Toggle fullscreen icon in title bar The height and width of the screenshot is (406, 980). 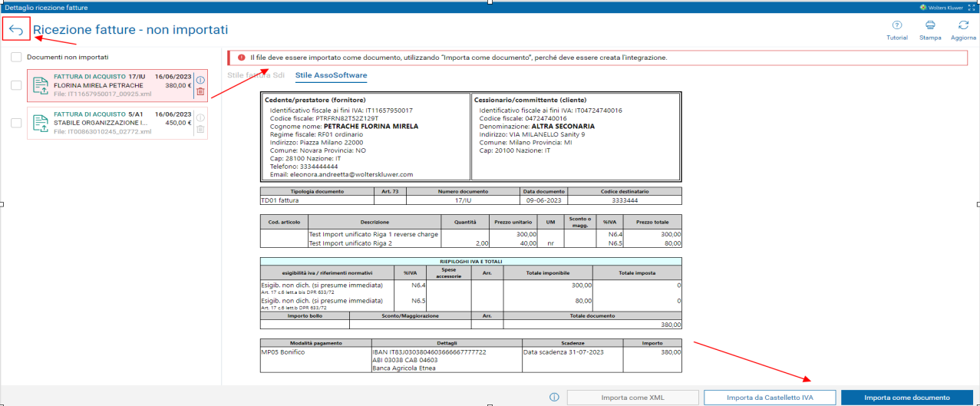click(x=971, y=7)
